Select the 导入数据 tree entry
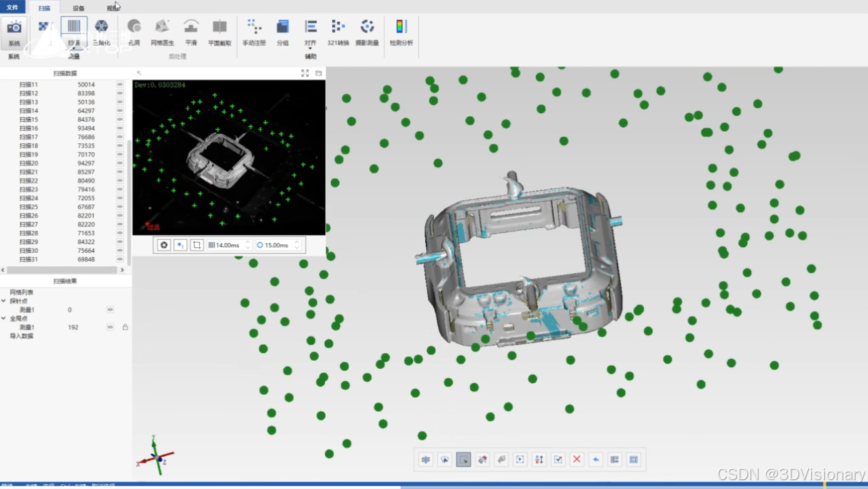 point(21,336)
